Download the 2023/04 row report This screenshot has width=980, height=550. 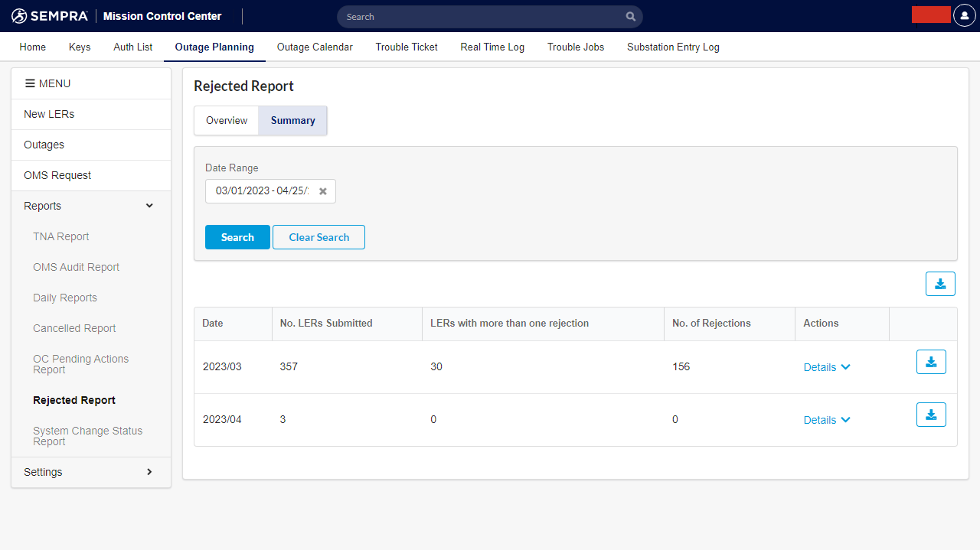click(x=931, y=415)
